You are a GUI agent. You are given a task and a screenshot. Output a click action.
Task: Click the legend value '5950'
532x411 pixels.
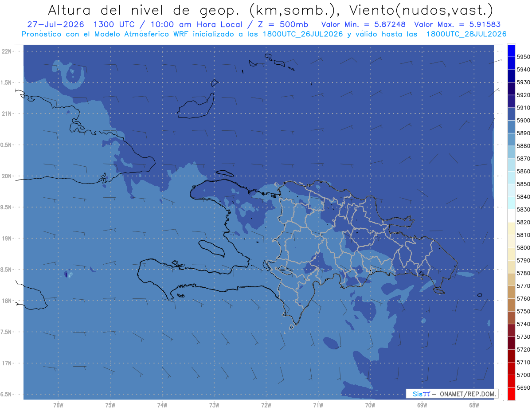(x=523, y=57)
